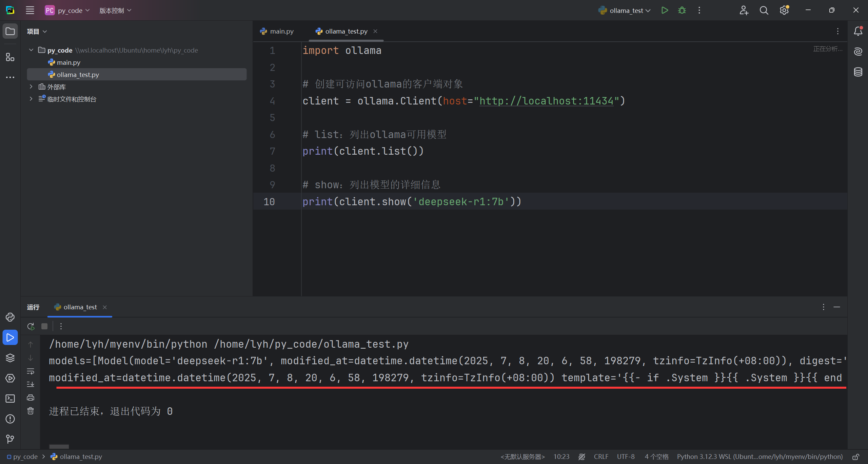Rerun the ollama_test run configuration

coord(30,326)
